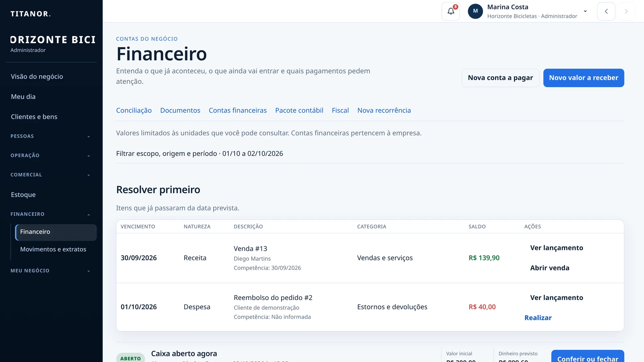Click the R$ 139,90 balance value
Viewport: 644px width, 362px height.
pos(484,258)
